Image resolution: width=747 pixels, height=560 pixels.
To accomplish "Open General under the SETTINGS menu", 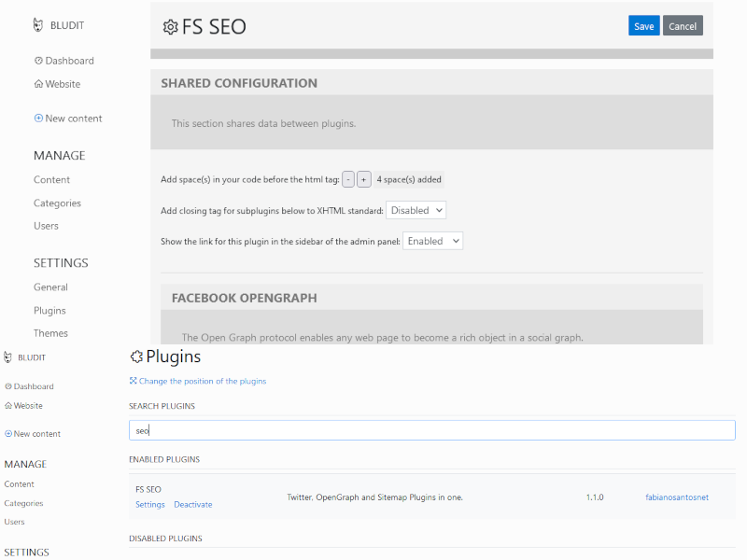I will [50, 287].
